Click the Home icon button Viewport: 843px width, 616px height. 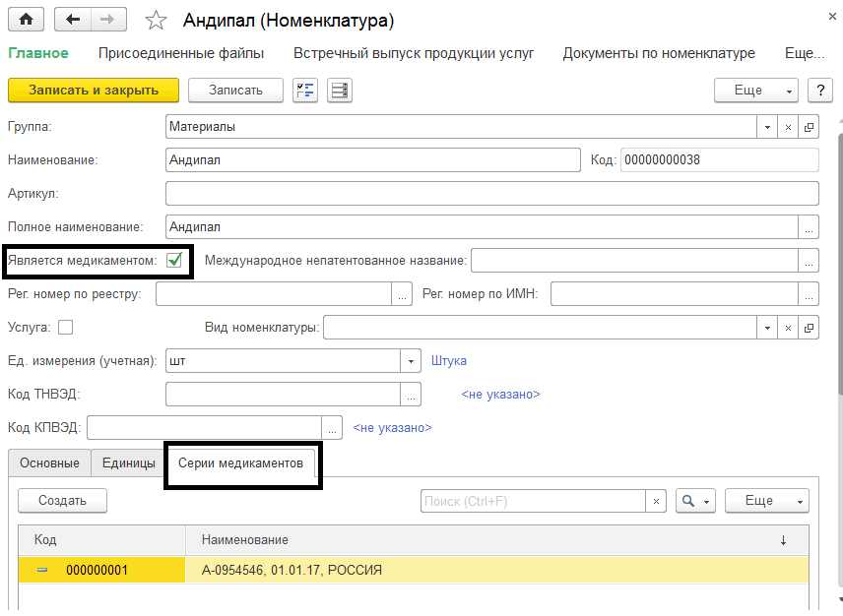pos(26,19)
